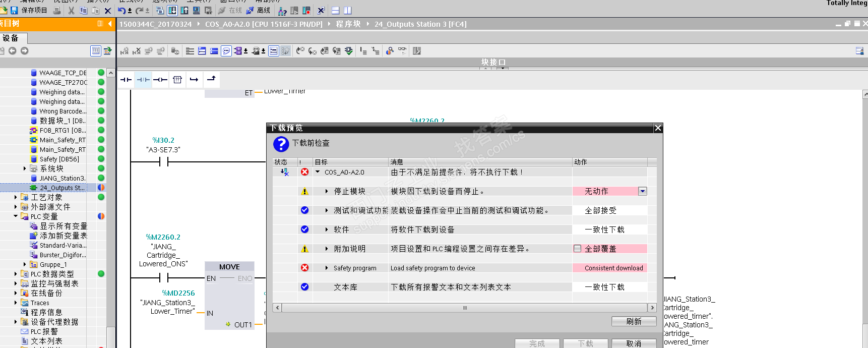
Task: Collapse the project tree panel arrow
Action: [110, 24]
